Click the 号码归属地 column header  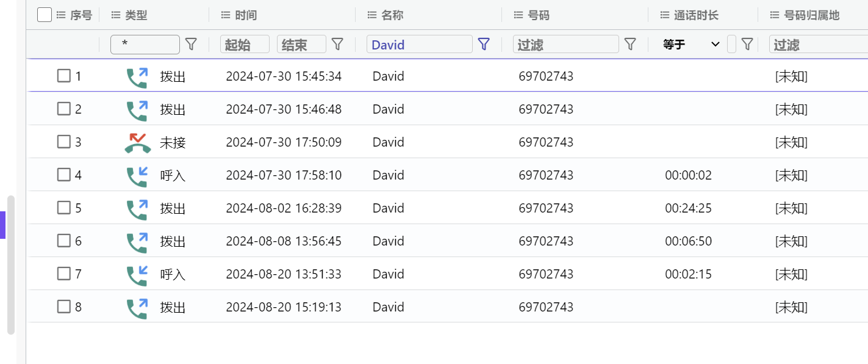pyautogui.click(x=811, y=15)
